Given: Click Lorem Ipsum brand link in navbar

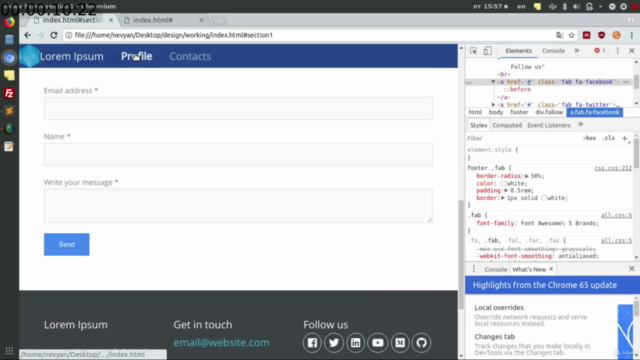Looking at the screenshot, I should tap(71, 56).
